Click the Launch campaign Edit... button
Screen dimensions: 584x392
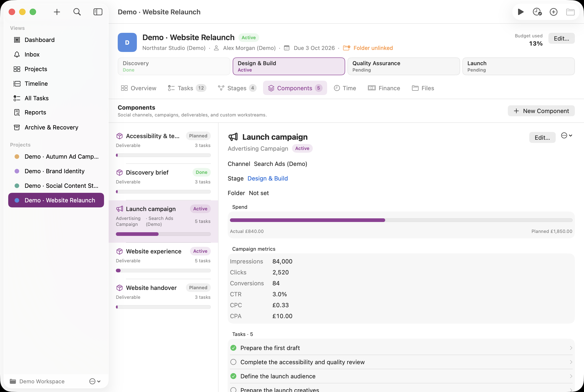point(542,137)
